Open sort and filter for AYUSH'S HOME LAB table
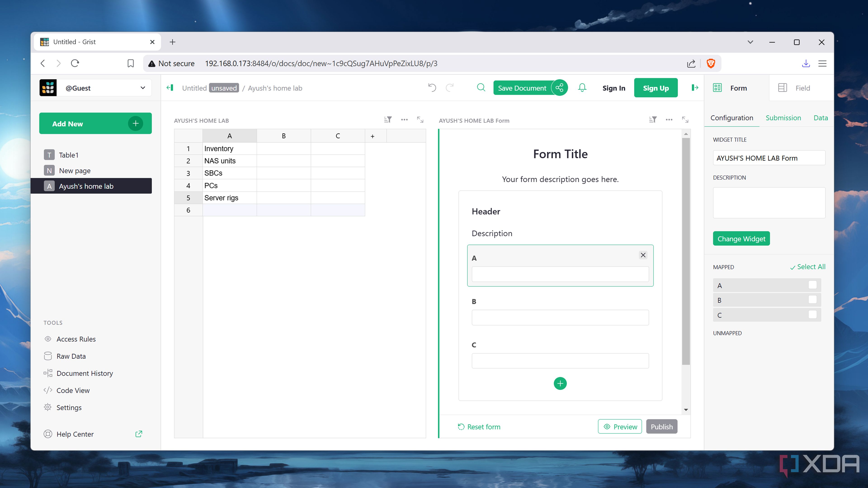The width and height of the screenshot is (868, 488). (x=388, y=120)
